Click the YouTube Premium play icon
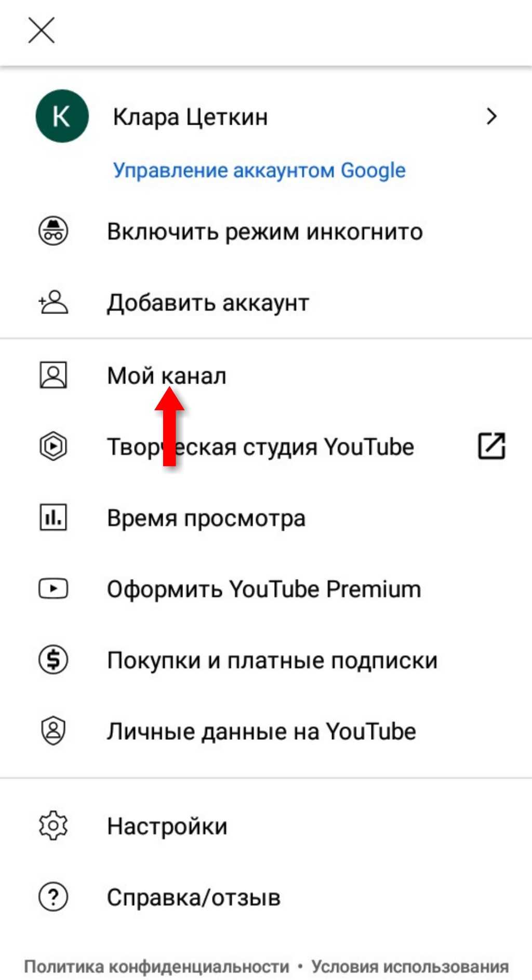532x980 pixels. pos(53,589)
